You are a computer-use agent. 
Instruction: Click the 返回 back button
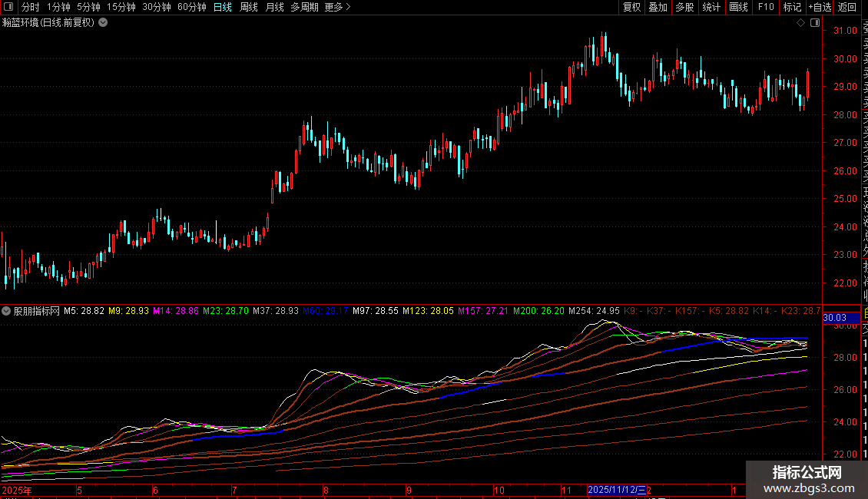click(847, 7)
